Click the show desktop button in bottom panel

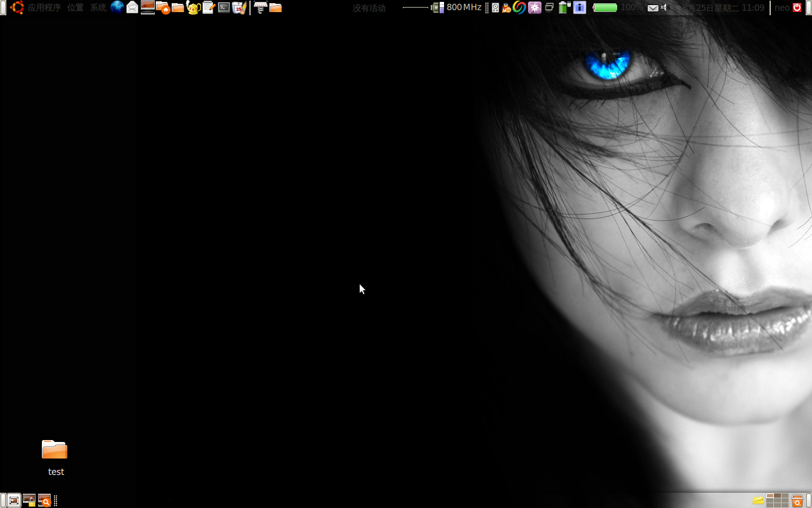click(14, 500)
